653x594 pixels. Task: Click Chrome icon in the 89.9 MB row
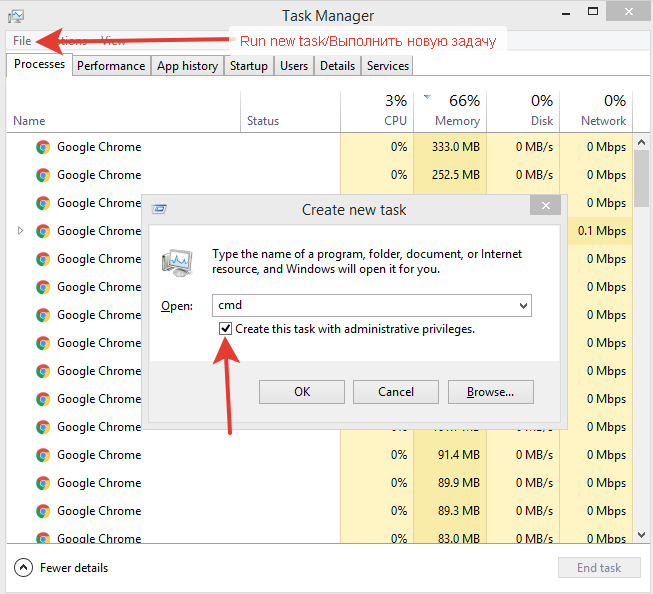pos(43,483)
